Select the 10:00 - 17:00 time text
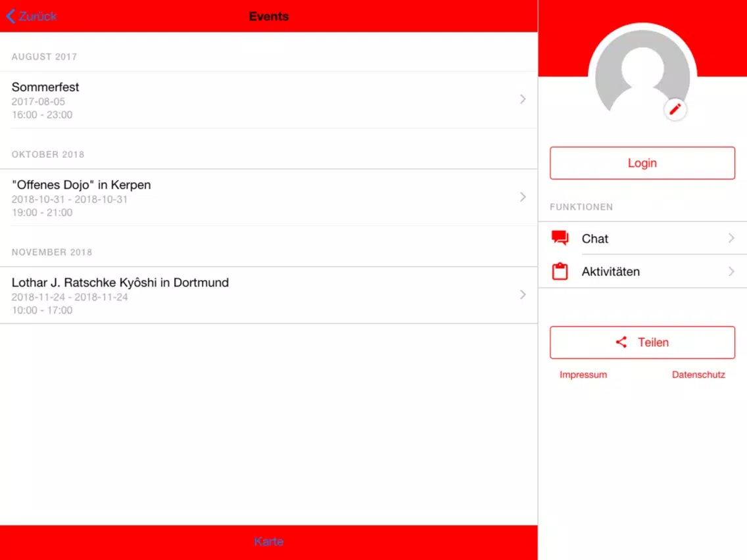The image size is (747, 560). point(42,310)
